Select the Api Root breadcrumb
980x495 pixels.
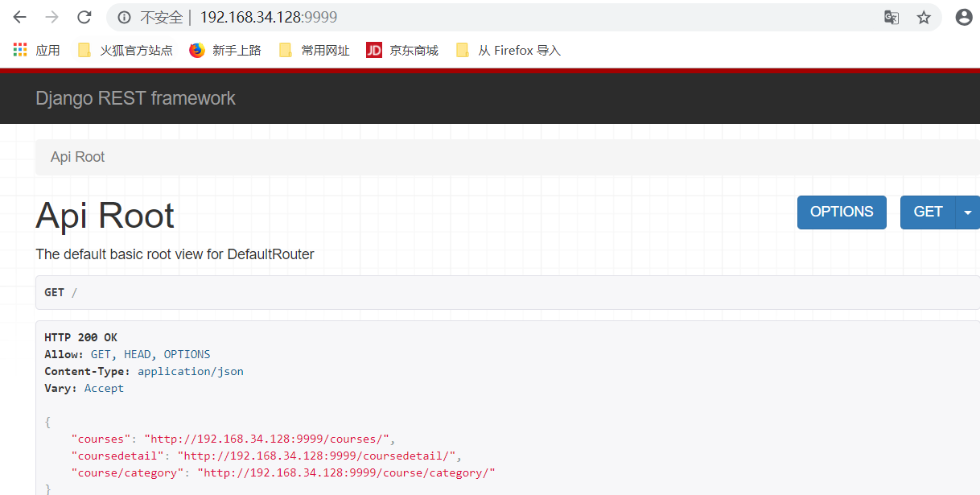[77, 157]
